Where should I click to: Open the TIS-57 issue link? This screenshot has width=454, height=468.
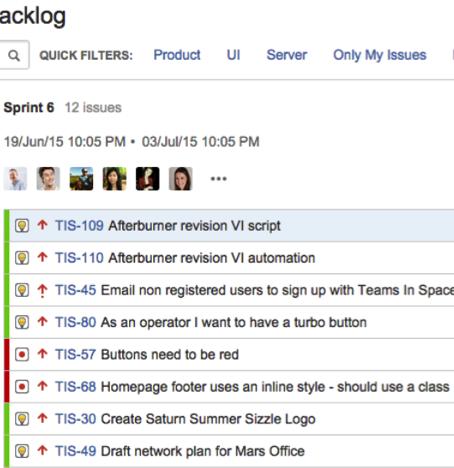pyautogui.click(x=76, y=354)
